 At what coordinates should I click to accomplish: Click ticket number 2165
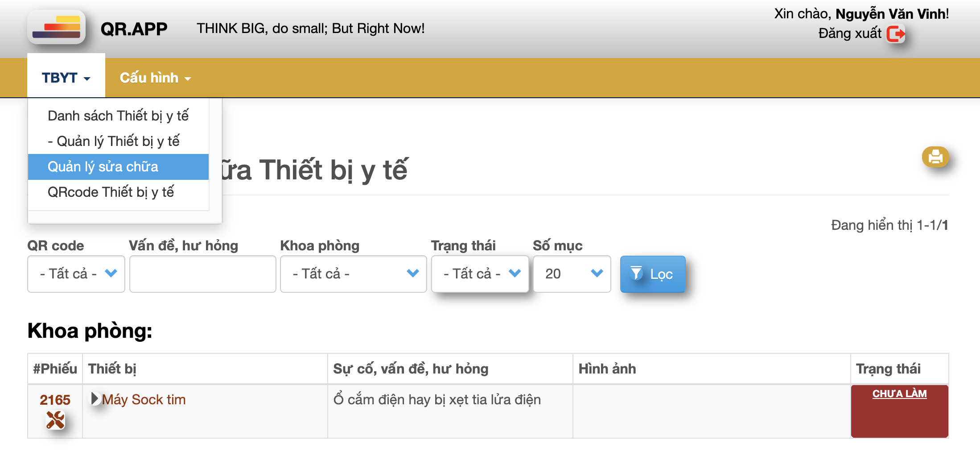click(x=55, y=399)
